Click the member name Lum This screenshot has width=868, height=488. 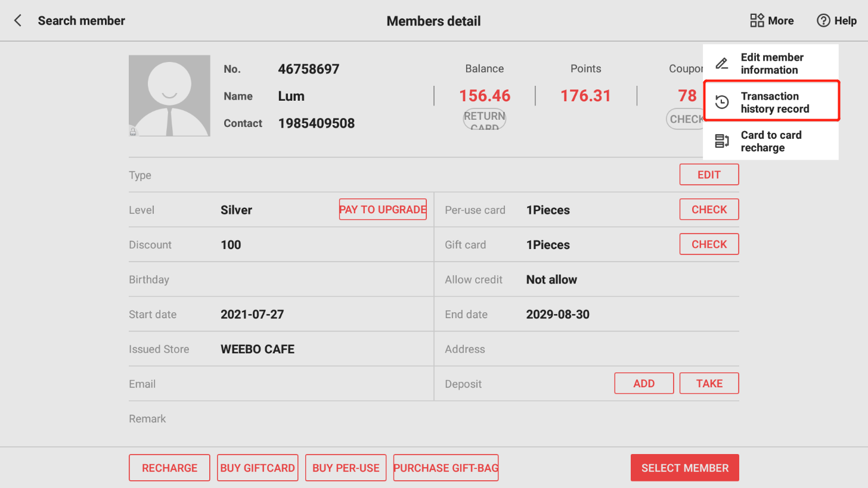pos(291,96)
